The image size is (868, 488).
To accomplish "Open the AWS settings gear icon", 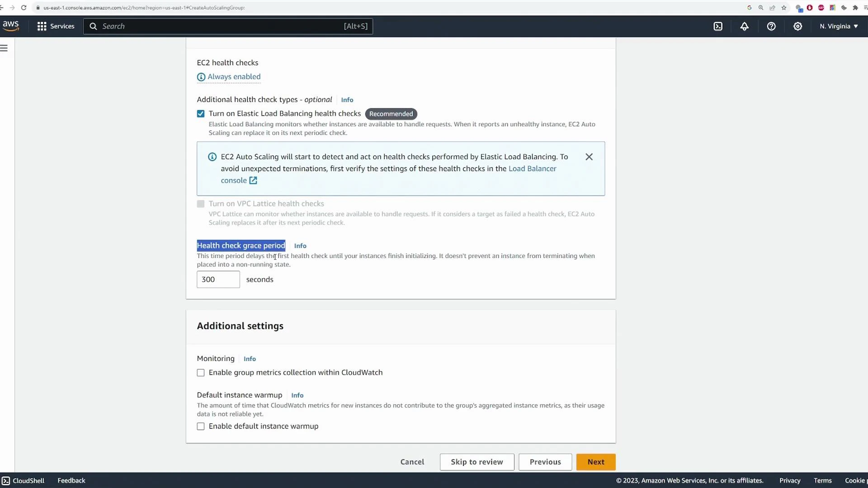I will pos(797,26).
